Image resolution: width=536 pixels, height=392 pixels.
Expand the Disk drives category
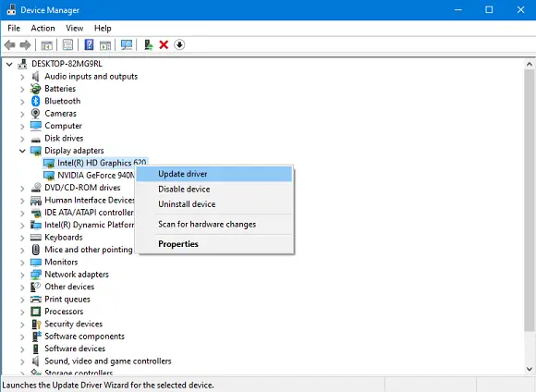tap(22, 139)
